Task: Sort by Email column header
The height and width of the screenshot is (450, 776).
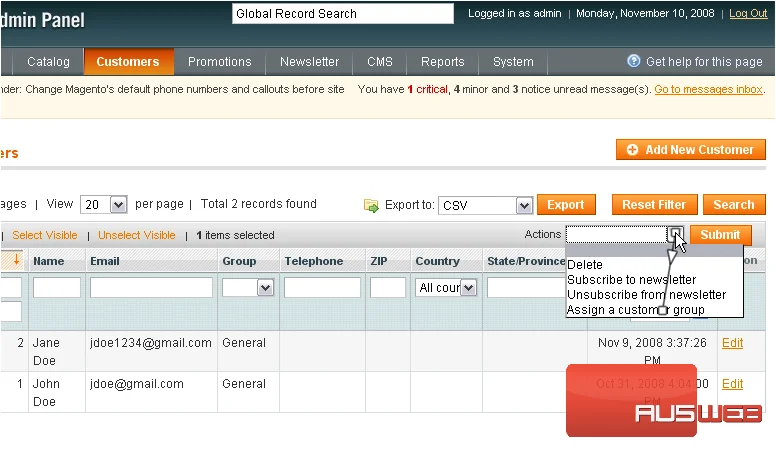Action: click(104, 261)
